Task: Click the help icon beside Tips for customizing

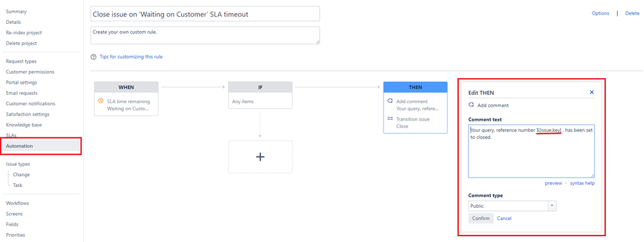Action: click(93, 57)
